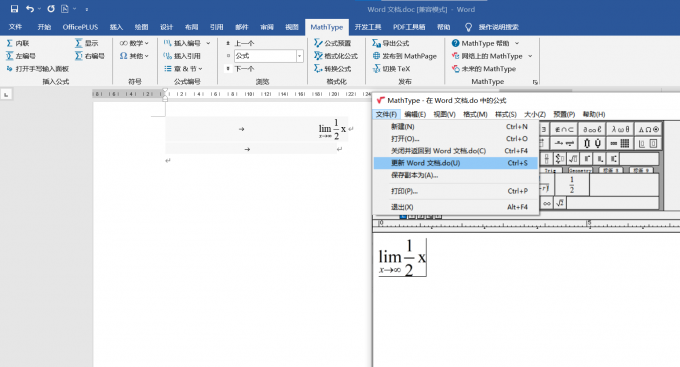Screen dimensions: 680x367
Task: Open the 公式 browse combo box dropdown arrow
Action: coord(299,56)
